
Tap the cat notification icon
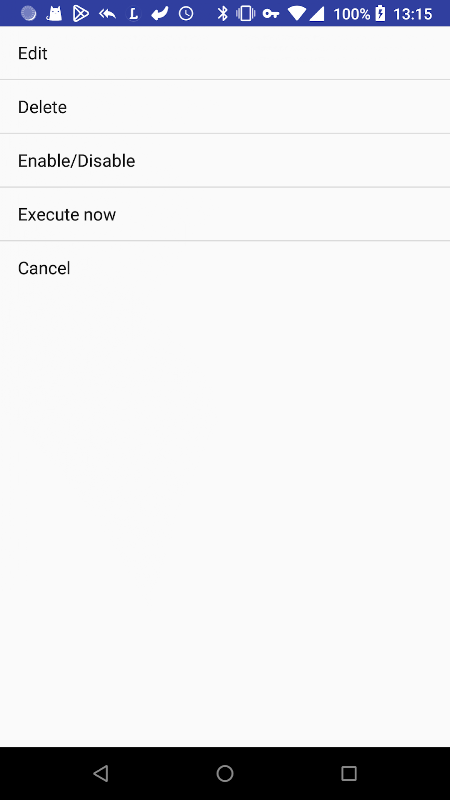tap(54, 14)
